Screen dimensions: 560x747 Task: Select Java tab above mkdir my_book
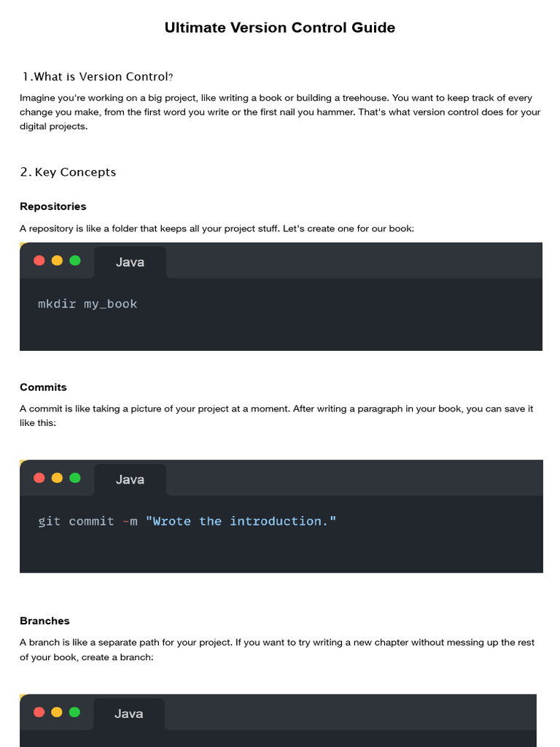click(130, 262)
